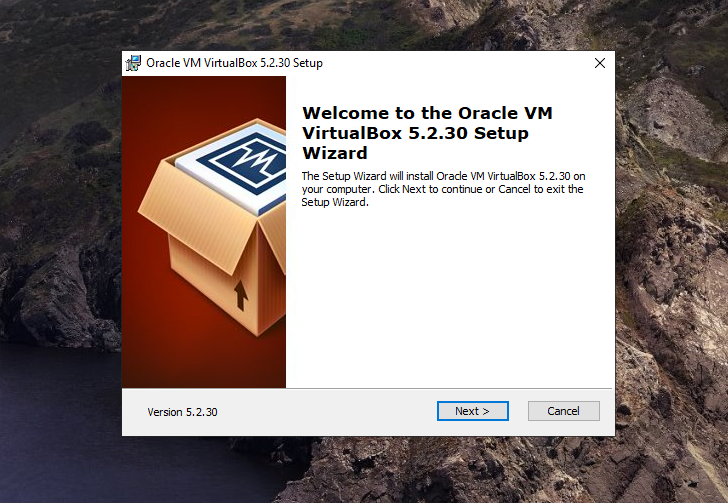Close the VirtualBox Setup window

[x=600, y=63]
